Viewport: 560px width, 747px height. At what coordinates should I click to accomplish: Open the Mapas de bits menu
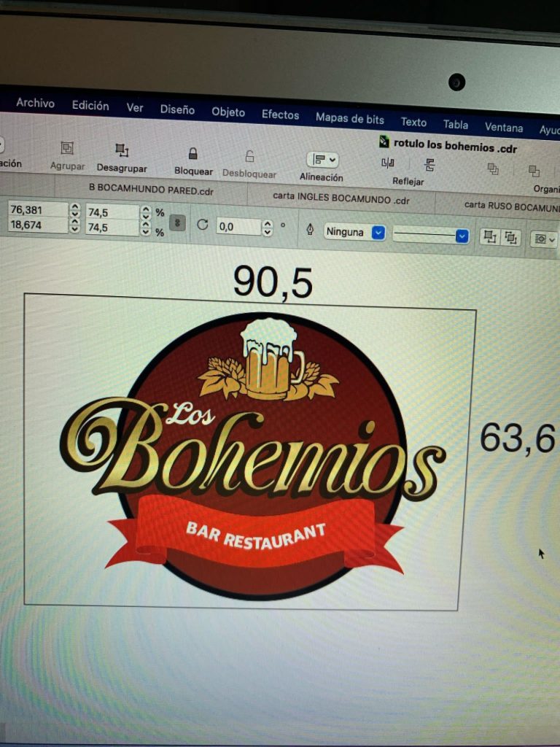pos(349,118)
